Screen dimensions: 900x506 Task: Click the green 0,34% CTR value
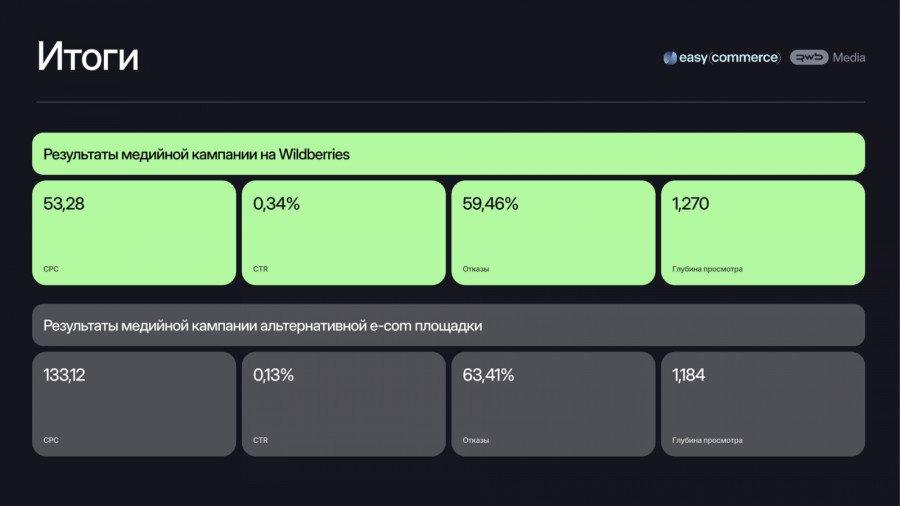276,204
